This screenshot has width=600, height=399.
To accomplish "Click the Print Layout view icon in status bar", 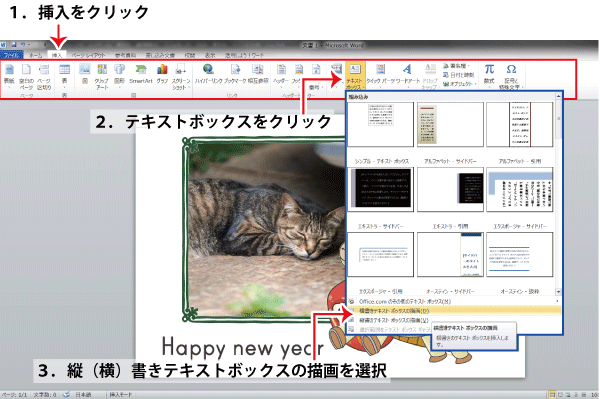I will pos(552,394).
